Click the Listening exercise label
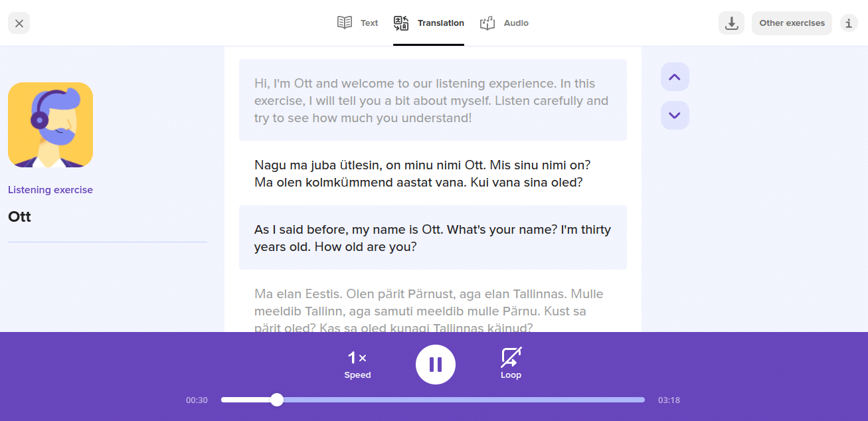Image resolution: width=868 pixels, height=421 pixels. click(50, 190)
